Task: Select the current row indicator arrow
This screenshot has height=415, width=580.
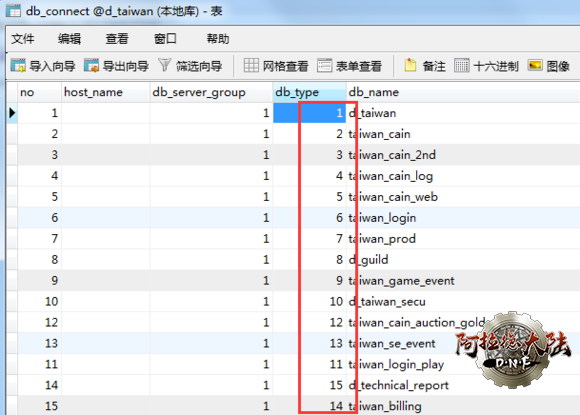Action: [12, 113]
